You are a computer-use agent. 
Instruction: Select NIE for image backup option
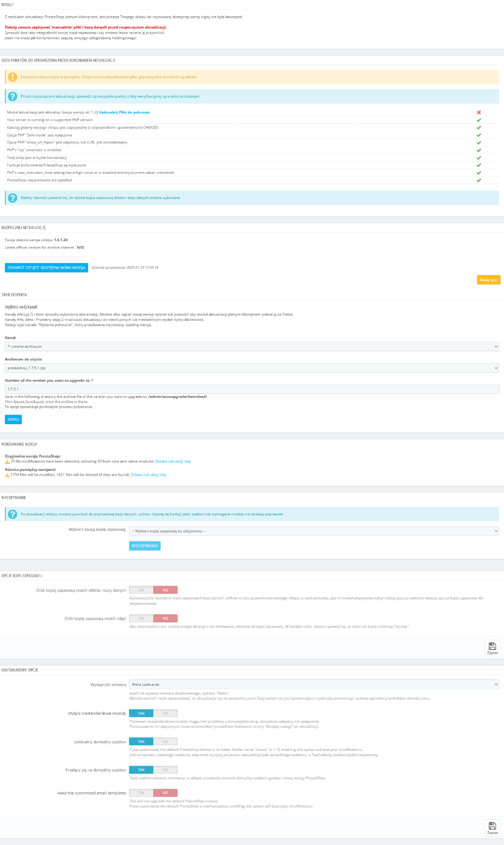click(166, 618)
